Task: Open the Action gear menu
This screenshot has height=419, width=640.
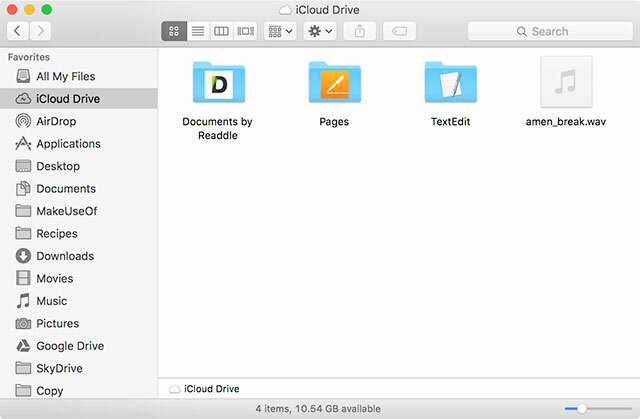Action: tap(320, 31)
